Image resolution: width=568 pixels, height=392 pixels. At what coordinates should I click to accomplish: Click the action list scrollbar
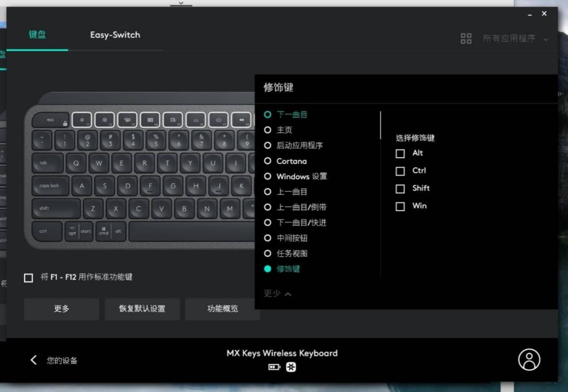(380, 125)
